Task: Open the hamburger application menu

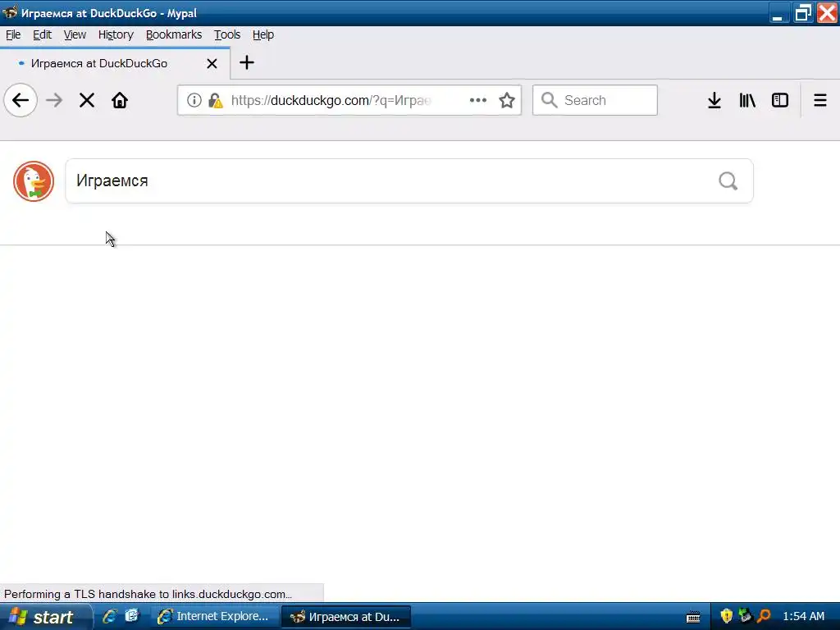Action: [820, 100]
